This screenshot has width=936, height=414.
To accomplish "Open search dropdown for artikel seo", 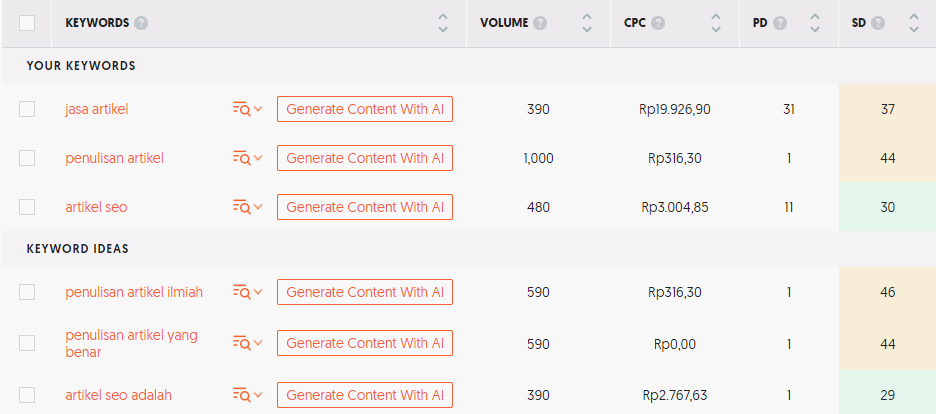I will 247,207.
